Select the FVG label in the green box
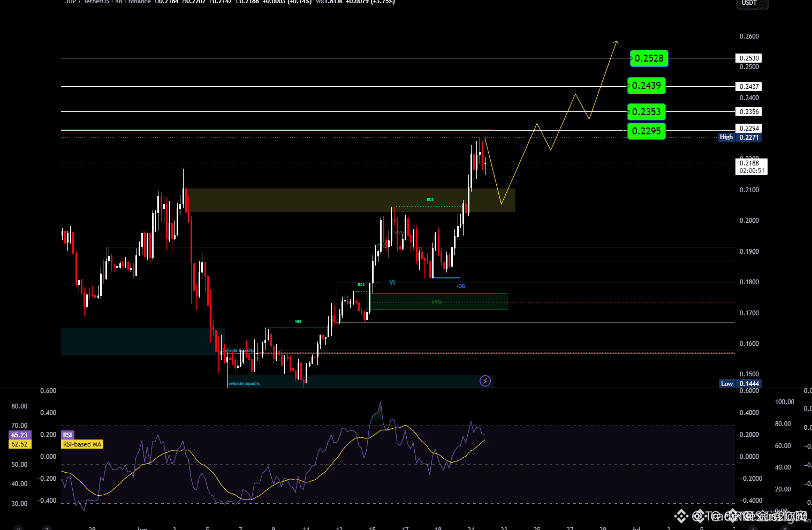The height and width of the screenshot is (530, 812). point(437,302)
